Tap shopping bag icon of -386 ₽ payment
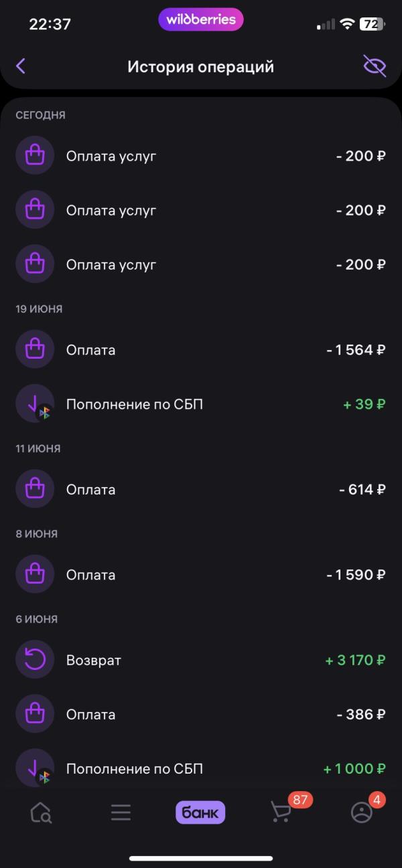 [x=35, y=715]
